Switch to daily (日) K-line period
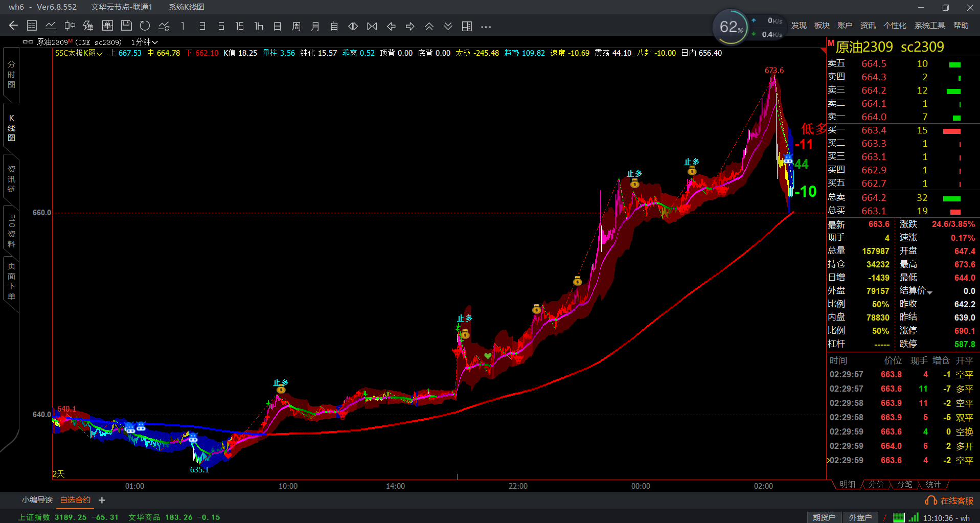Screen dimensions: 980x523 coord(278,26)
